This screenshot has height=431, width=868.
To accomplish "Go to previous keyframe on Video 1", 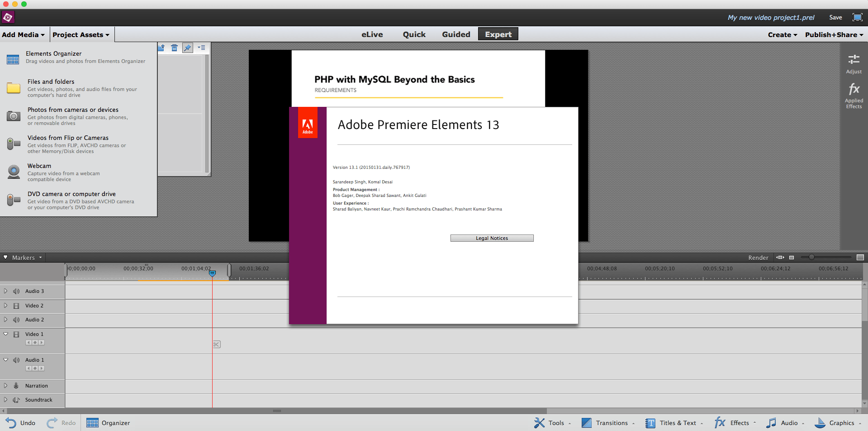I will [28, 343].
